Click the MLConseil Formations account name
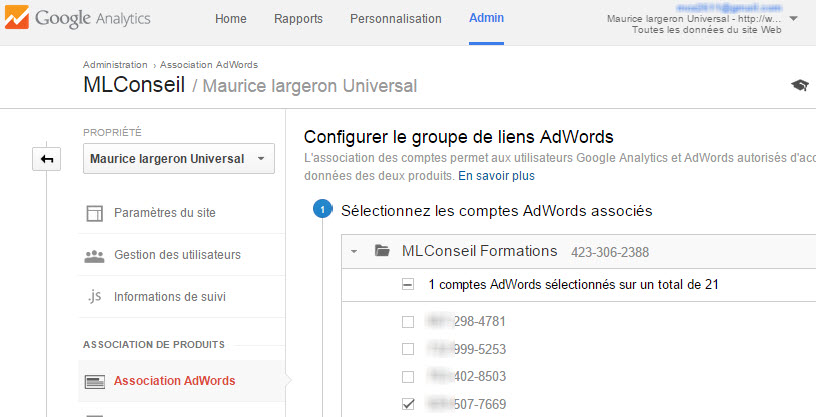The height and width of the screenshot is (417, 816). tap(479, 251)
